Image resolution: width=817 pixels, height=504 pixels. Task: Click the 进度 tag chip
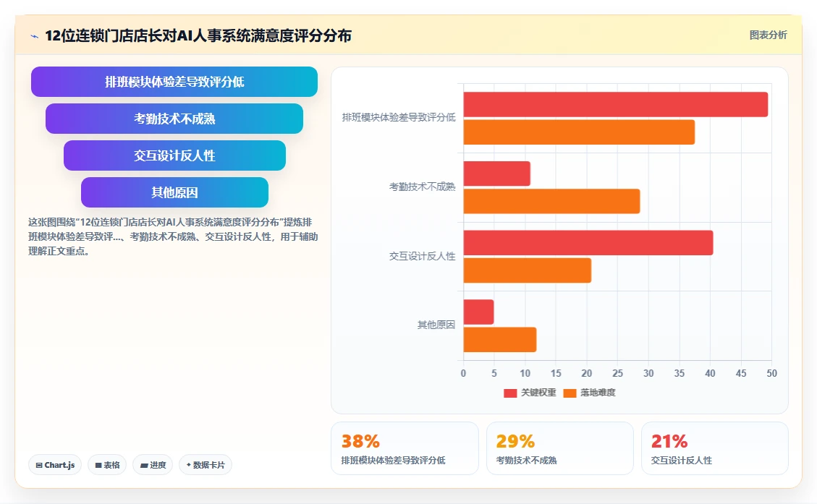(x=153, y=465)
